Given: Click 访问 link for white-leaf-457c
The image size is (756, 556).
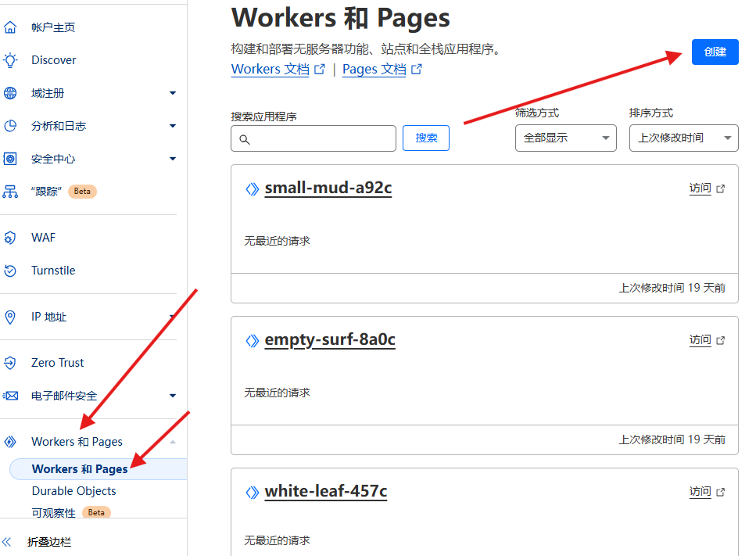Looking at the screenshot, I should coord(700,491).
